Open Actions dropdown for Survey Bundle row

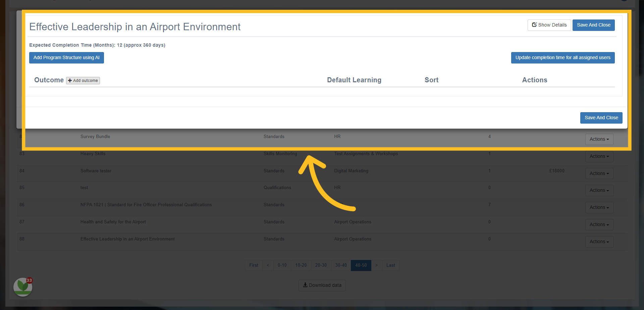599,139
